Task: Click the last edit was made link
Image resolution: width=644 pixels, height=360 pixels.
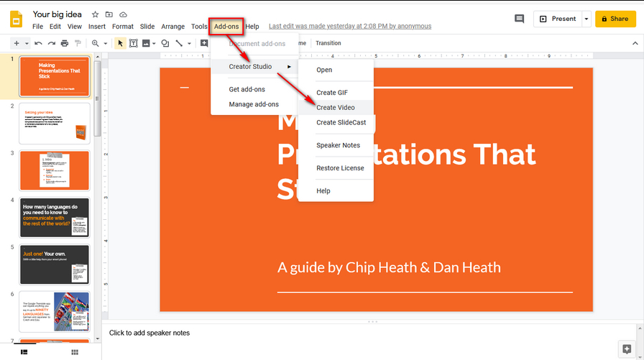Action: click(x=350, y=26)
